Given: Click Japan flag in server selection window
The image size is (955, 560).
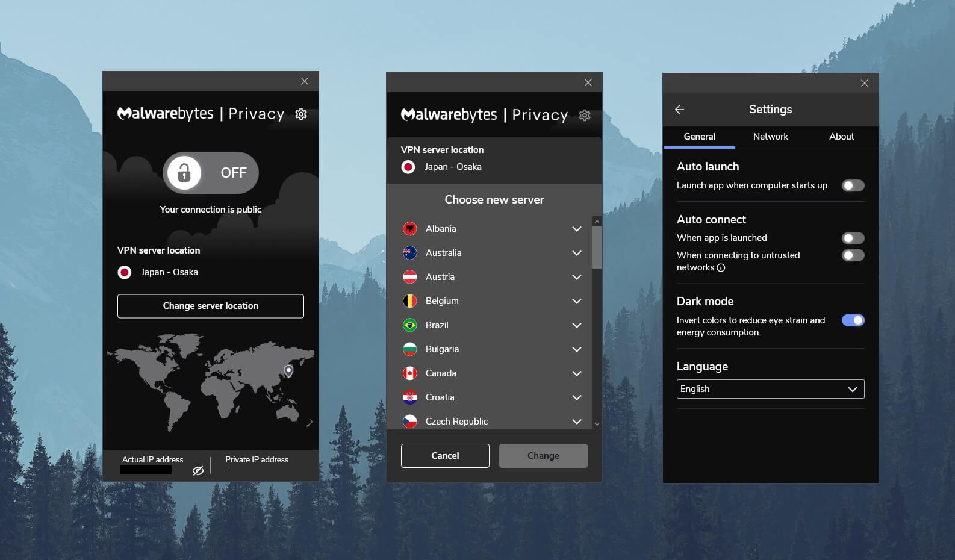Looking at the screenshot, I should tap(408, 167).
